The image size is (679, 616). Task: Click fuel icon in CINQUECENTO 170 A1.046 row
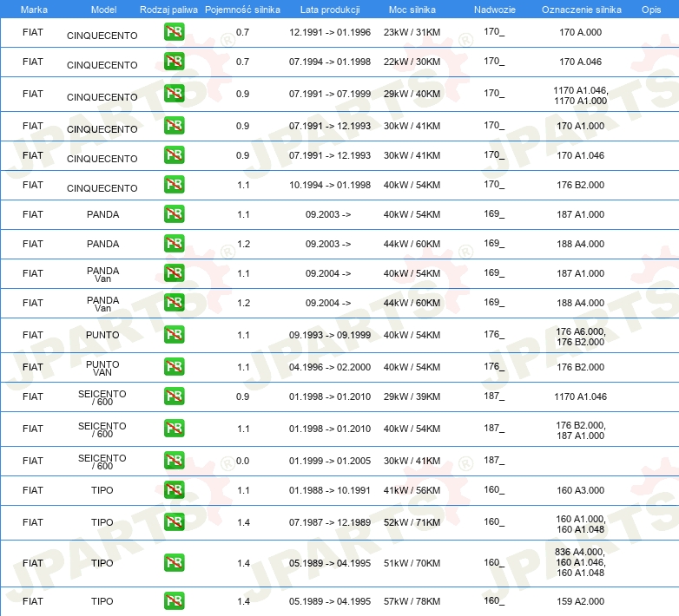tap(174, 154)
